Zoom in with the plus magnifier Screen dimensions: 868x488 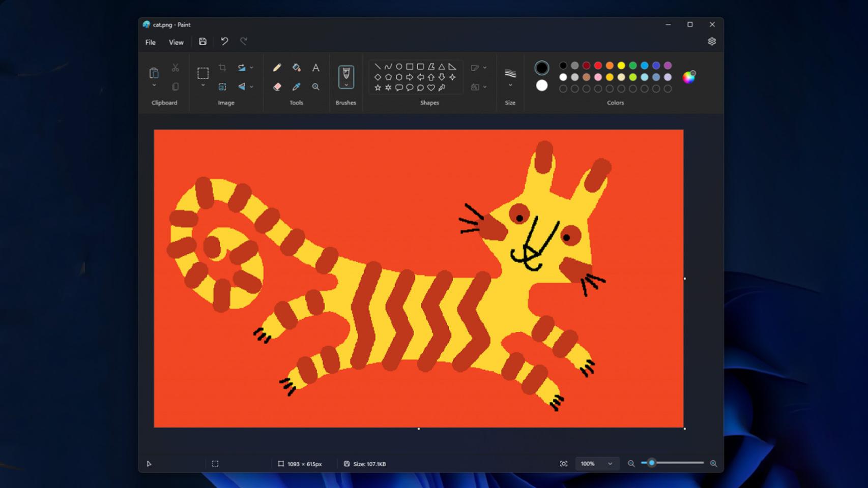click(713, 464)
